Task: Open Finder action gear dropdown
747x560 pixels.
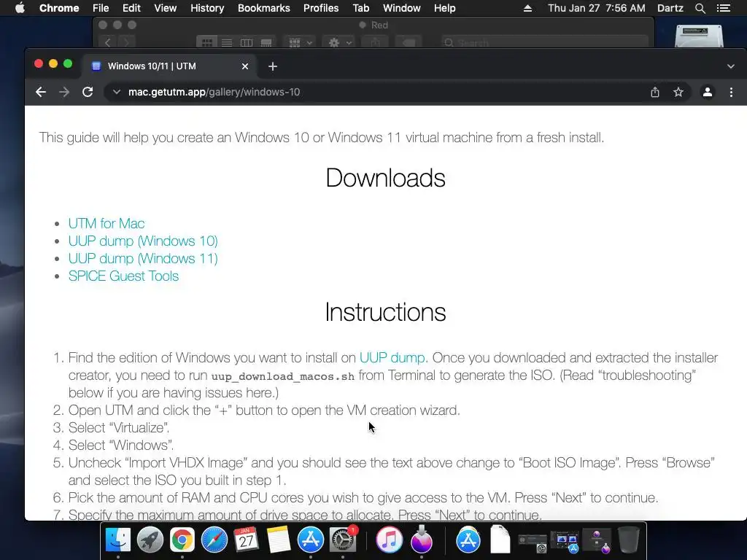Action: [340, 42]
